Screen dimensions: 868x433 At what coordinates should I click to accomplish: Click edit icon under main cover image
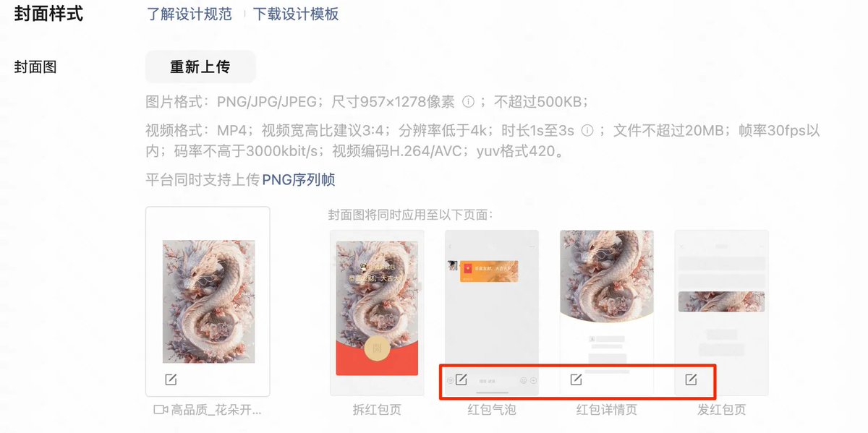click(171, 380)
